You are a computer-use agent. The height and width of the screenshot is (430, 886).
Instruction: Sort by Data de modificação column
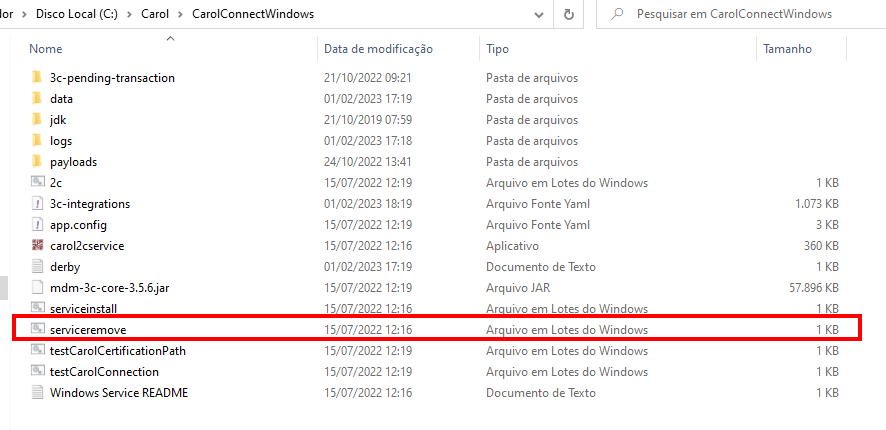(x=378, y=49)
